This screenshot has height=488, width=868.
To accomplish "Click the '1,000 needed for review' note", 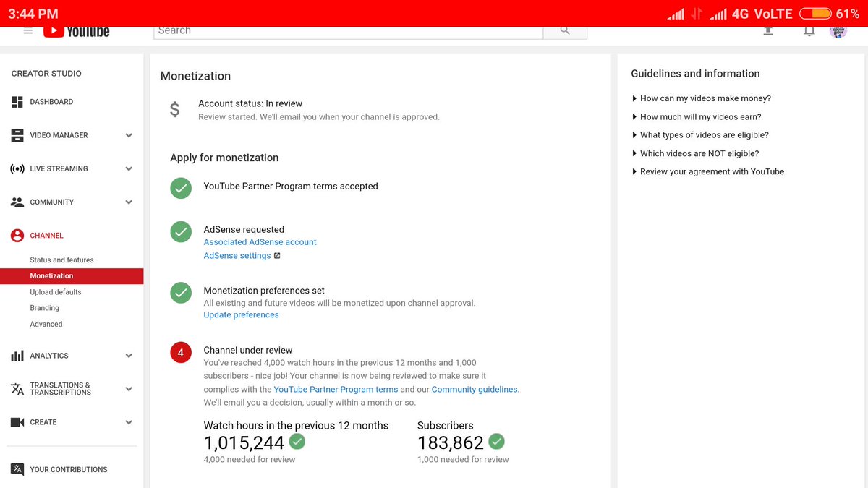I will pos(463,460).
